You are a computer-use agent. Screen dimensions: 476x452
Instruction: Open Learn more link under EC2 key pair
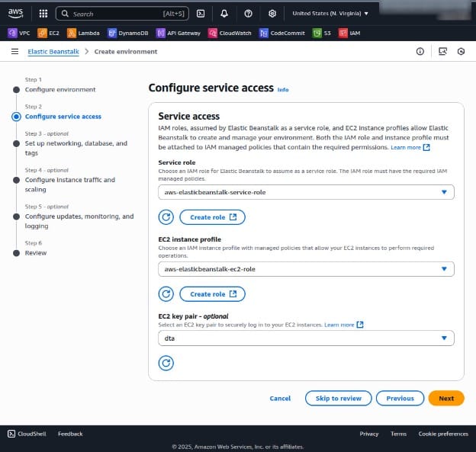pos(343,325)
